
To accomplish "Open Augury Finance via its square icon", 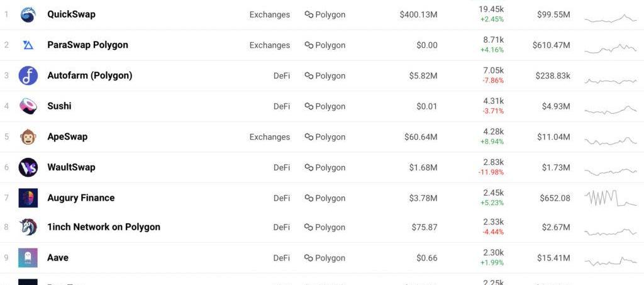I will [x=28, y=198].
